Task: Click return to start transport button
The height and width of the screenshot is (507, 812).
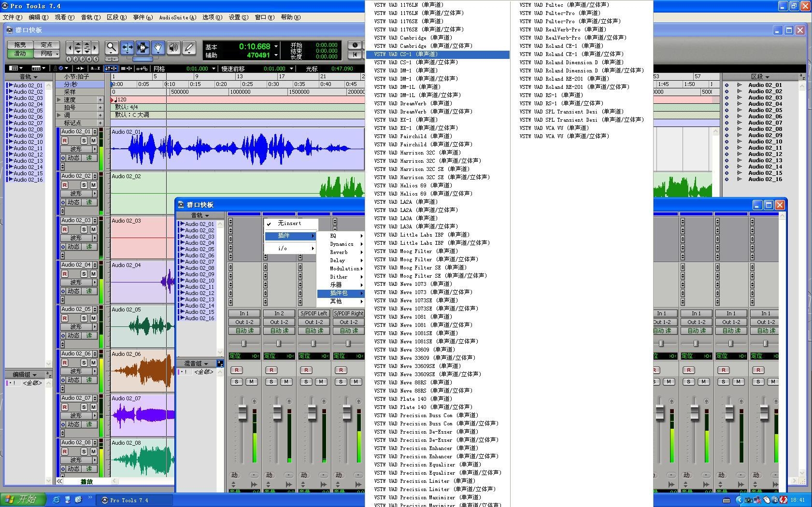Action: tap(355, 55)
